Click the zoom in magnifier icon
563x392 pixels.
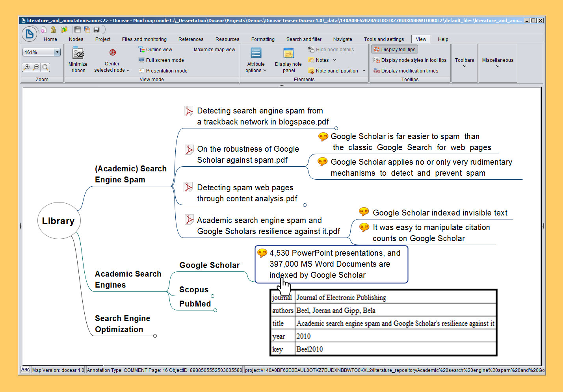[x=27, y=67]
